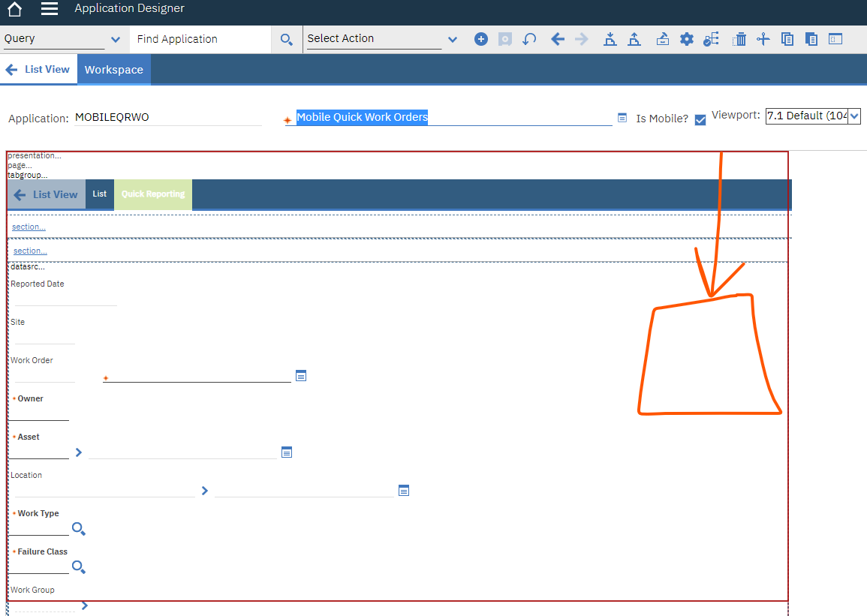867x616 pixels.
Task: Click the Owner input field
Action: 39,414
